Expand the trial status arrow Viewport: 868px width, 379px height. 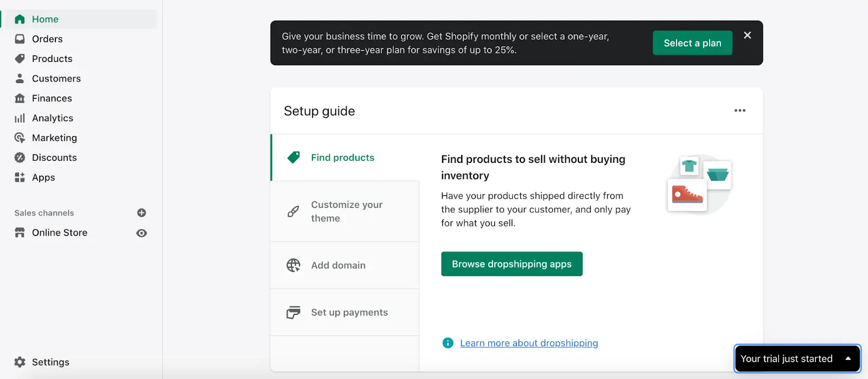(x=848, y=358)
